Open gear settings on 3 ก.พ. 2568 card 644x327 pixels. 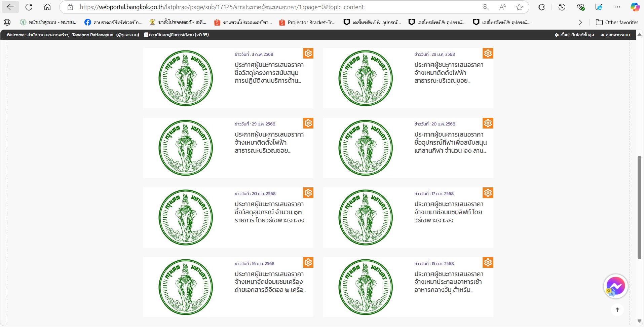[308, 53]
